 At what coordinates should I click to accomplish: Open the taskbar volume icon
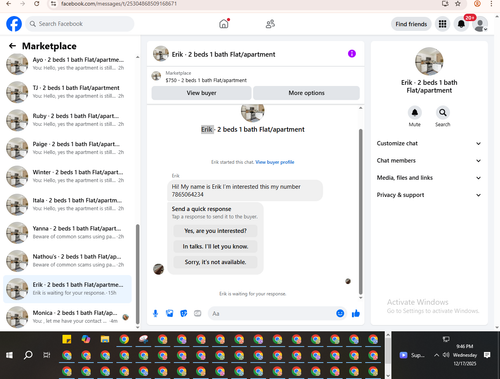(x=446, y=355)
